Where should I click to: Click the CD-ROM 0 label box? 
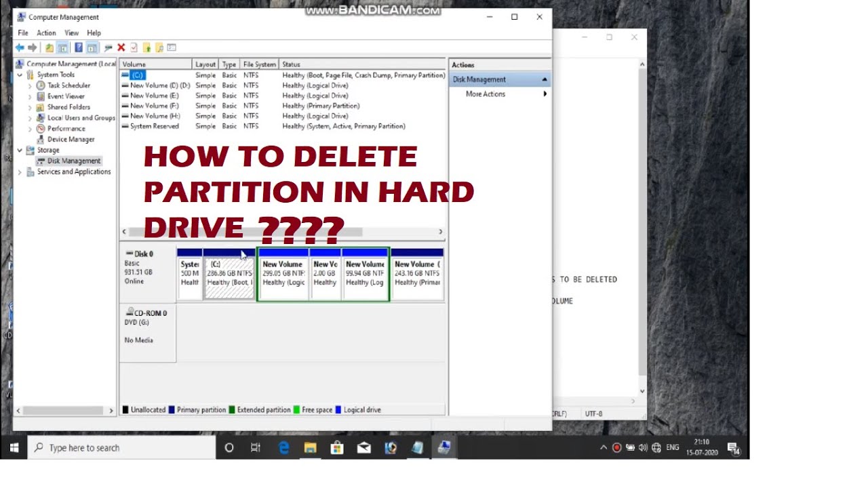click(x=148, y=333)
